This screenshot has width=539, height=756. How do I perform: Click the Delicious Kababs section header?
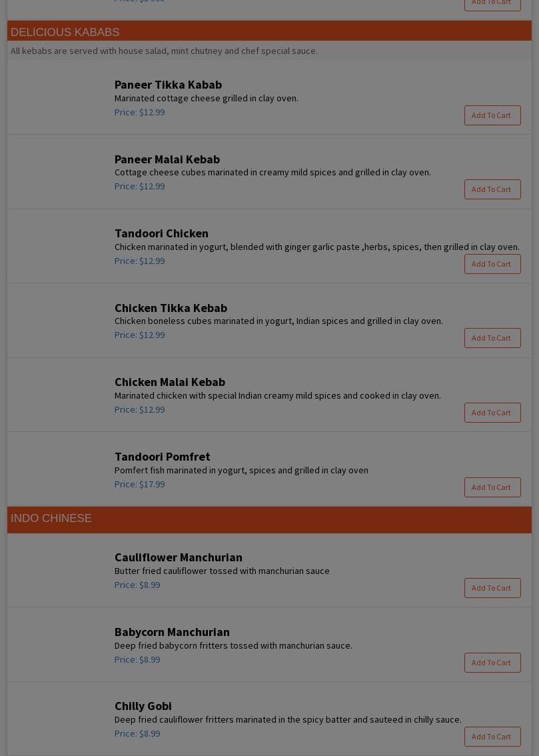tap(65, 32)
